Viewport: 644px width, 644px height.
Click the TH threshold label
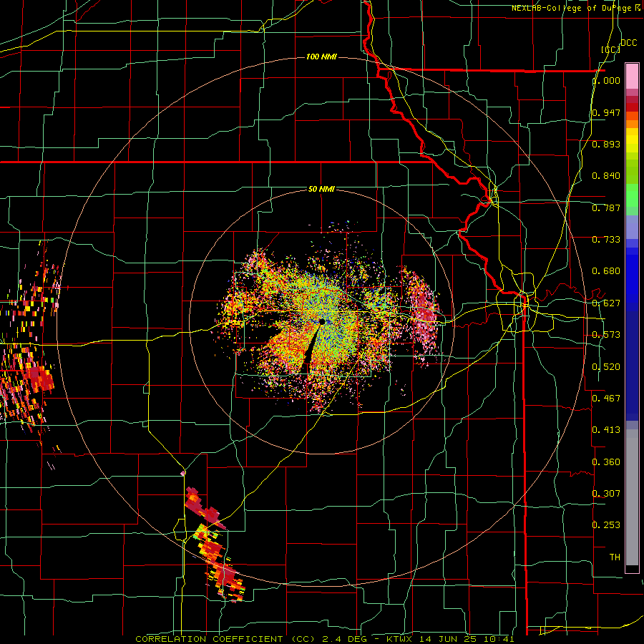coord(615,557)
